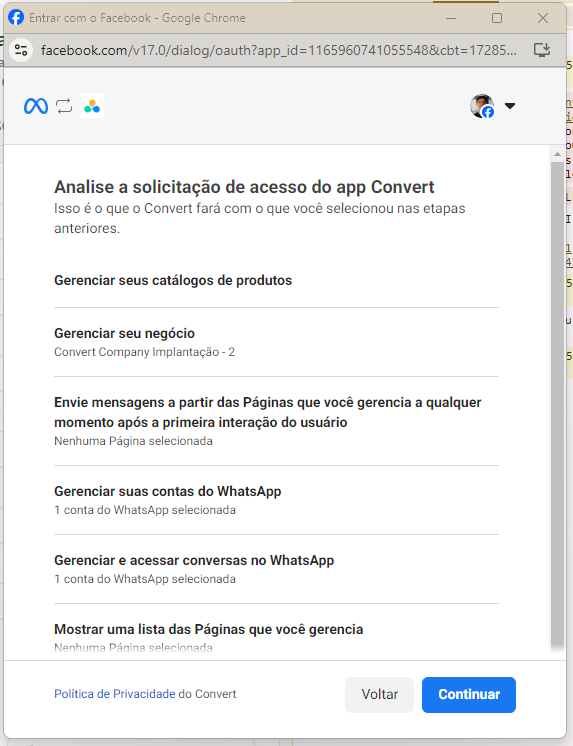
Task: Click the user profile avatar picture
Action: (x=482, y=106)
